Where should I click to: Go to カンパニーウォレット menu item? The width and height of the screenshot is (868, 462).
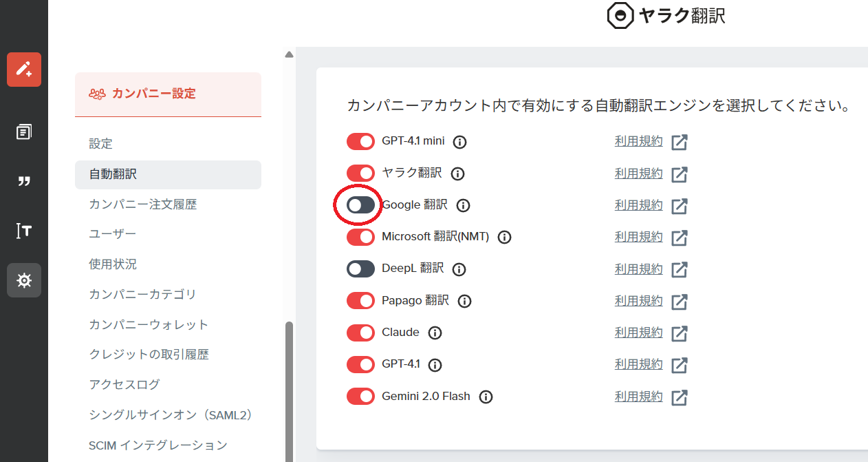149,324
